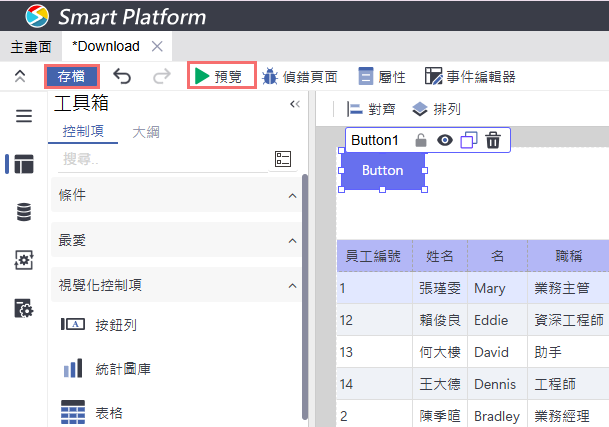This screenshot has width=609, height=427.
Task: Click the 存檔 save button
Action: (71, 76)
